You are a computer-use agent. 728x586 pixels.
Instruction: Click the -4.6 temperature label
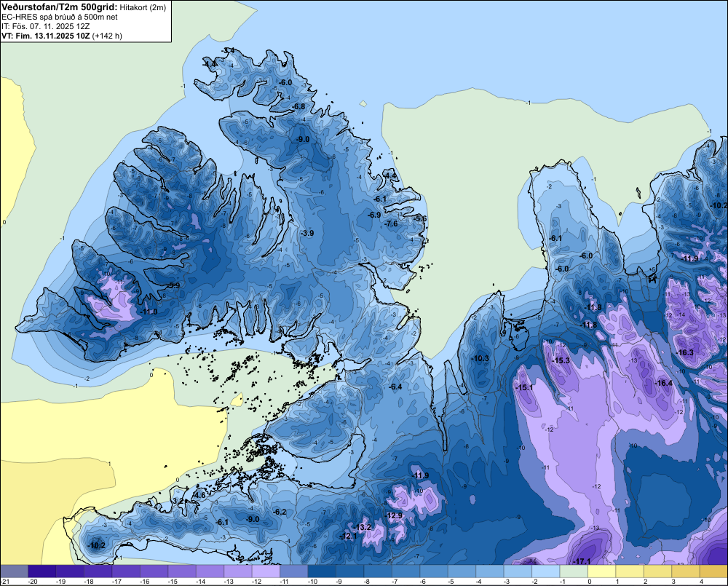[199, 496]
